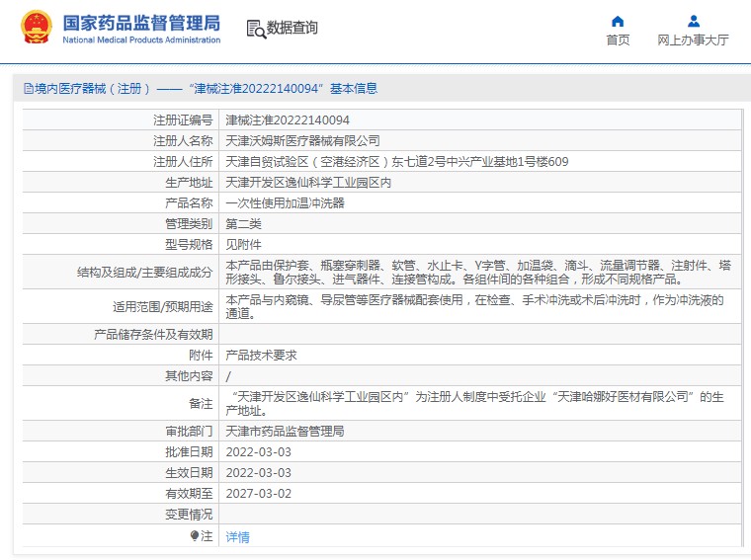The image size is (751, 560).
Task: Click the data query magnifier icon
Action: pyautogui.click(x=256, y=30)
